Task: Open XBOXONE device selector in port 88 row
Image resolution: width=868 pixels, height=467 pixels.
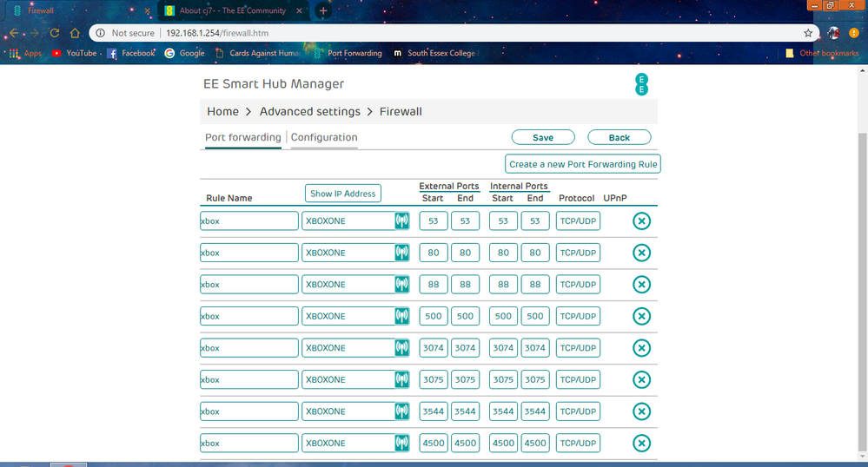Action: [348, 285]
